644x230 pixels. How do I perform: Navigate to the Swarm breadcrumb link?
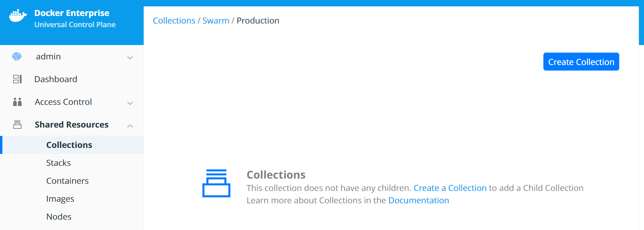point(216,20)
